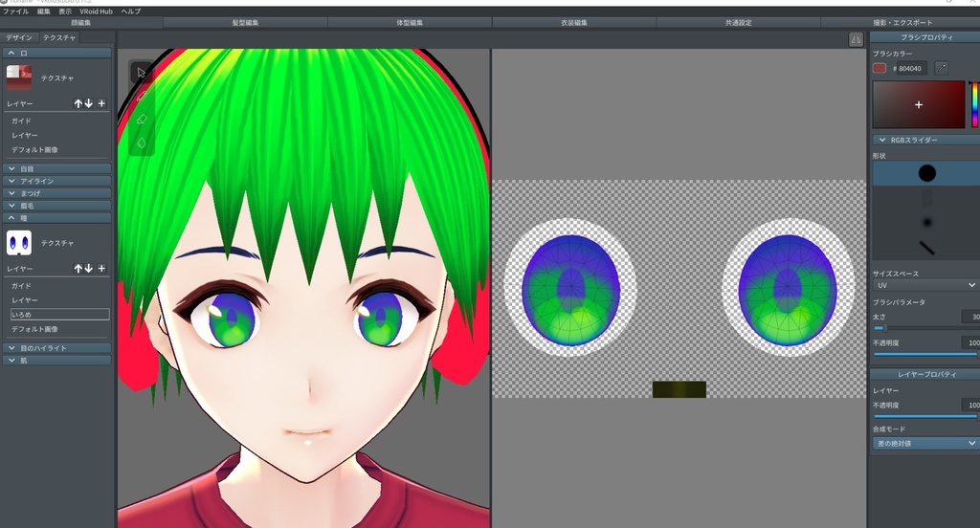Screen dimensions: 980x528
Task: Adjust the layer 不透明度 opacity slider
Action: pos(926,416)
